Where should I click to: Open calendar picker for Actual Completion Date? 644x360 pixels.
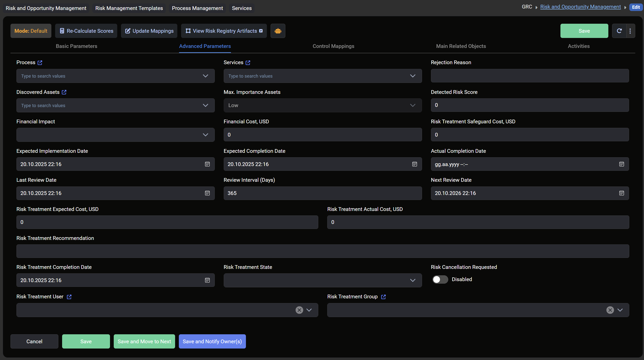point(622,164)
